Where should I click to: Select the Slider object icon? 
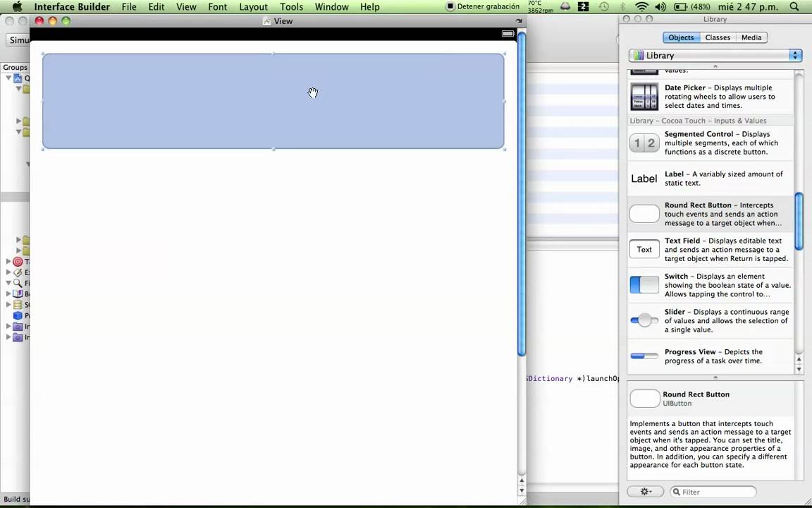(644, 320)
